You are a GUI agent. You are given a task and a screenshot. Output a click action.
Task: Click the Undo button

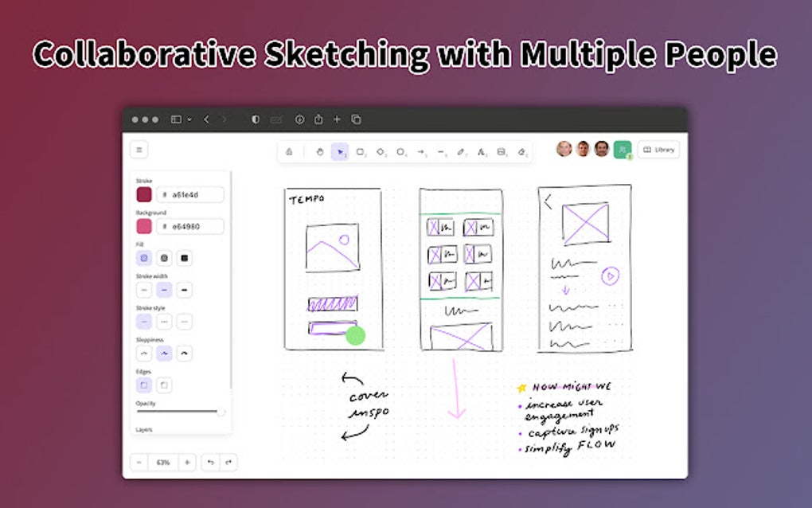pyautogui.click(x=209, y=462)
